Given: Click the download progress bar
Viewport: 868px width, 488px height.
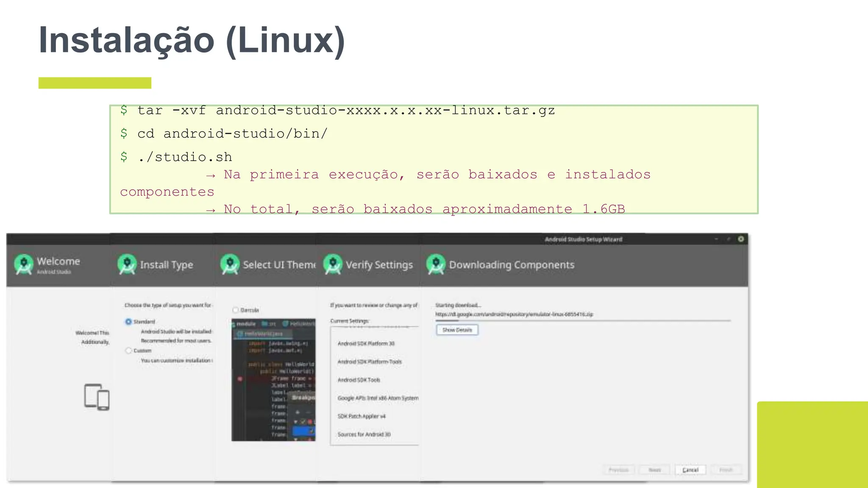Looking at the screenshot, I should (x=583, y=321).
